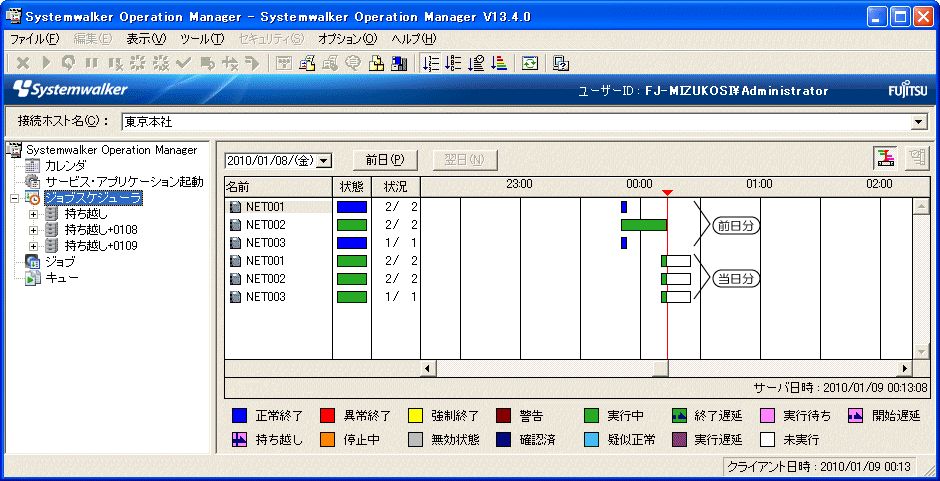Click the sort-by-colored-status-bars toolbar icon
The width and height of the screenshot is (940, 481).
[x=499, y=63]
